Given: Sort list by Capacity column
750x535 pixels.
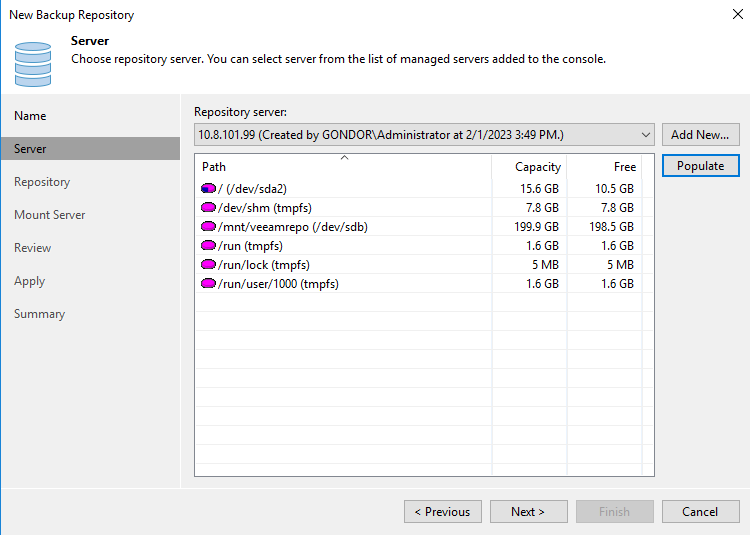Looking at the screenshot, I should [x=529, y=167].
